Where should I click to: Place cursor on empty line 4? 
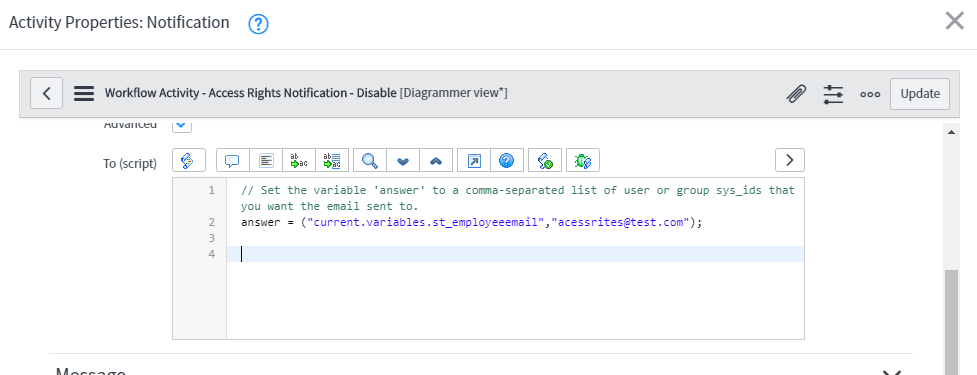tap(515, 254)
